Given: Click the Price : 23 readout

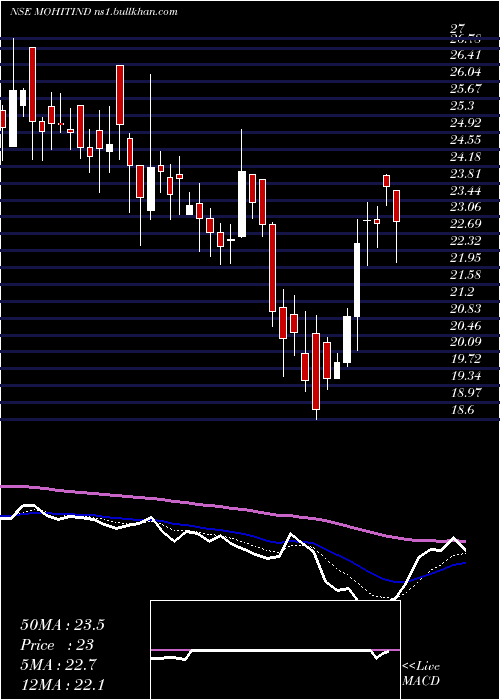Looking at the screenshot, I should tap(57, 645).
